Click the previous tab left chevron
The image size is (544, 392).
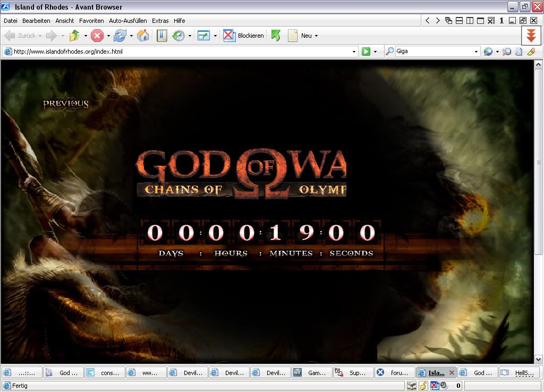click(x=428, y=21)
